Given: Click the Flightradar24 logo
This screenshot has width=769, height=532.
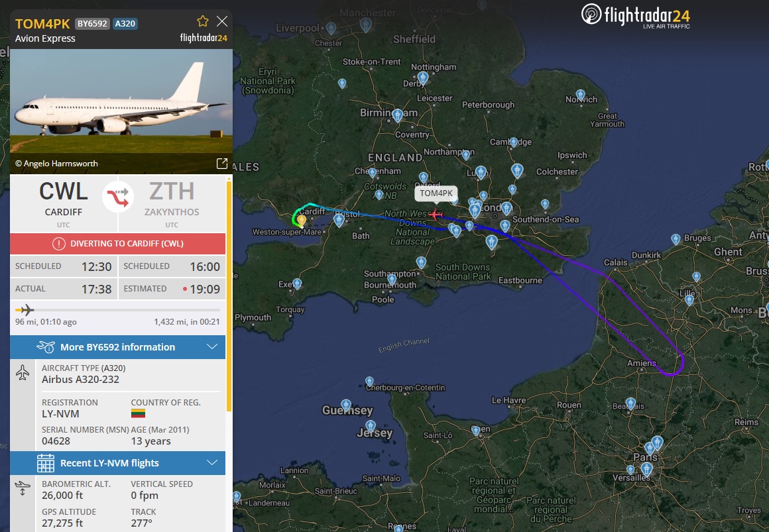Looking at the screenshot, I should [636, 16].
